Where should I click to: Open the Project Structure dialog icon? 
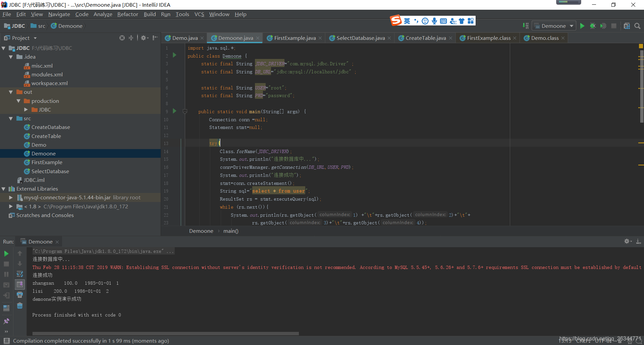pyautogui.click(x=627, y=26)
